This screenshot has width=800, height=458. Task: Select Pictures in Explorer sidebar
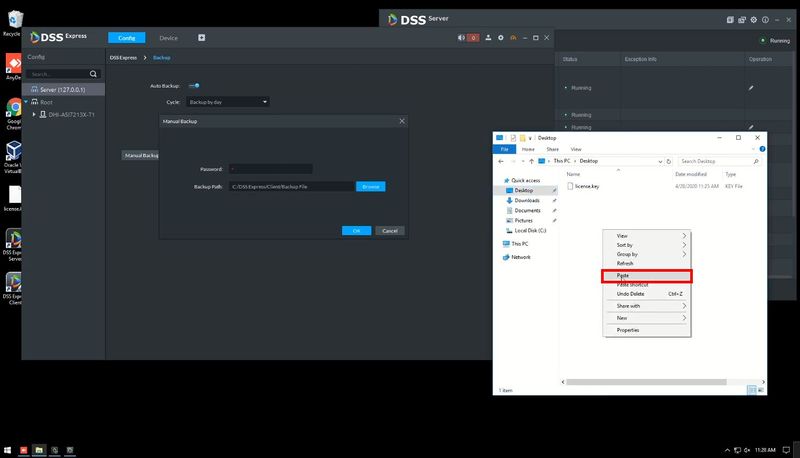coord(523,220)
